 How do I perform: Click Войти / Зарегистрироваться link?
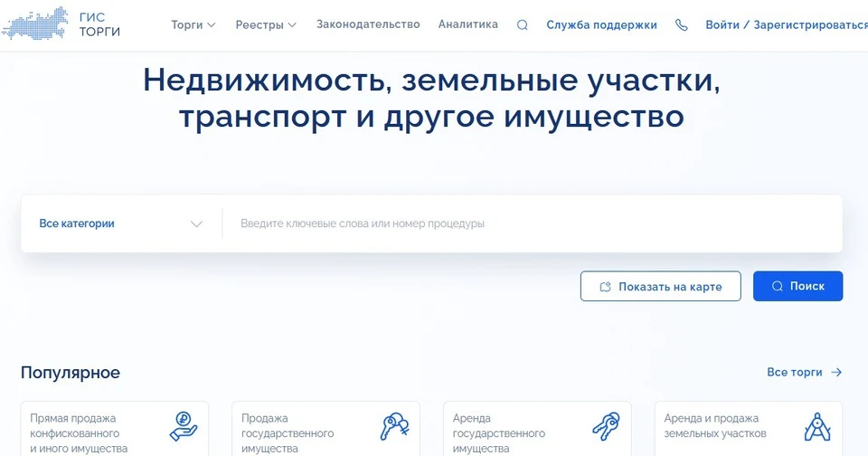[x=787, y=25]
